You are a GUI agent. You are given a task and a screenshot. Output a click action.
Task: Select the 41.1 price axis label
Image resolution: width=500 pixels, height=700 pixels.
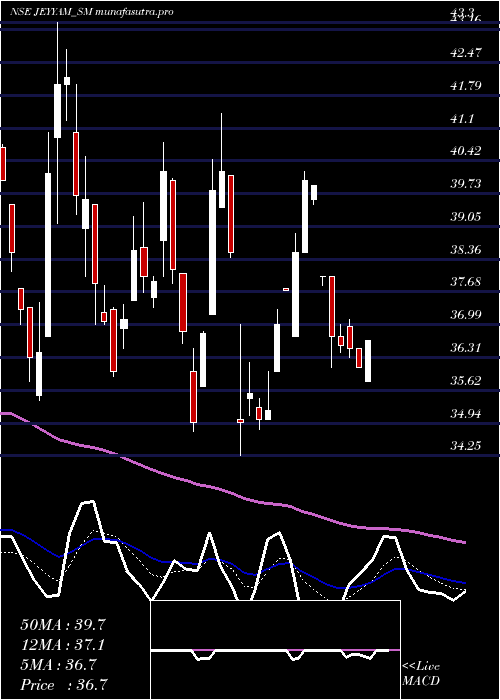463,118
